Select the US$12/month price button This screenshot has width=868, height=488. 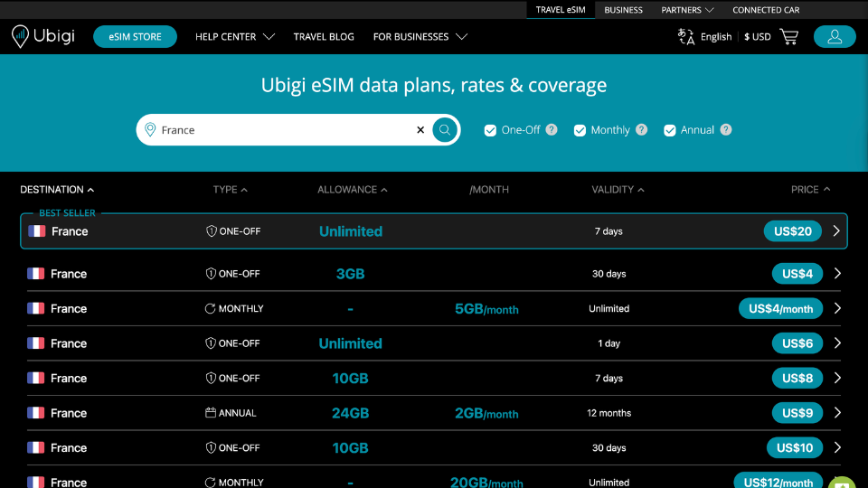778,481
